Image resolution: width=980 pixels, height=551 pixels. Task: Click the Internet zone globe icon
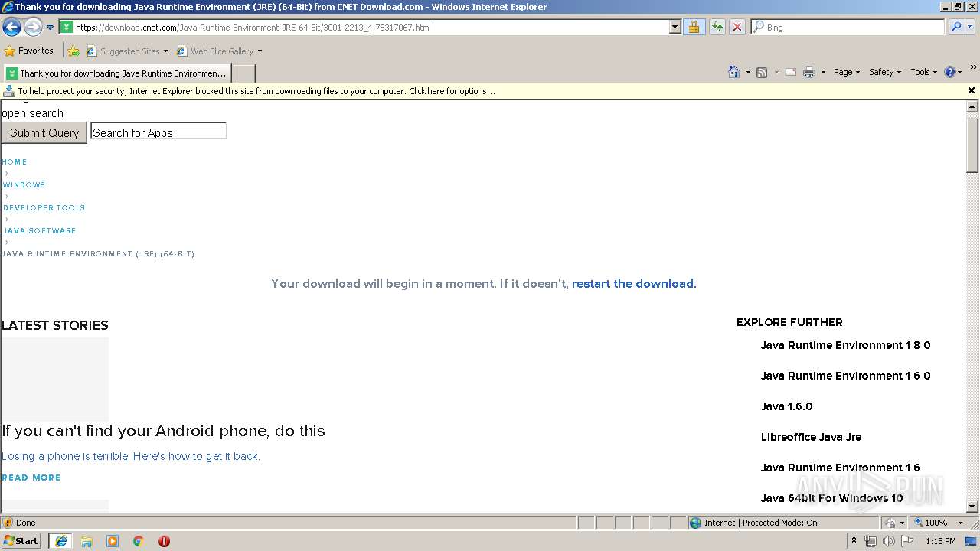695,523
